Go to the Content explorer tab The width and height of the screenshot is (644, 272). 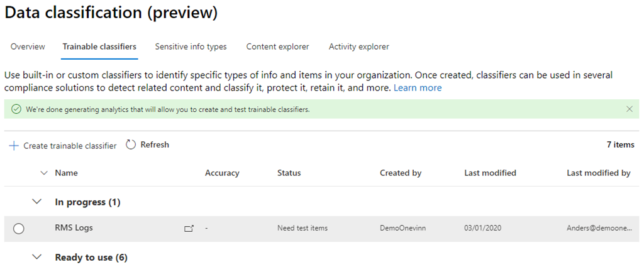(x=277, y=46)
